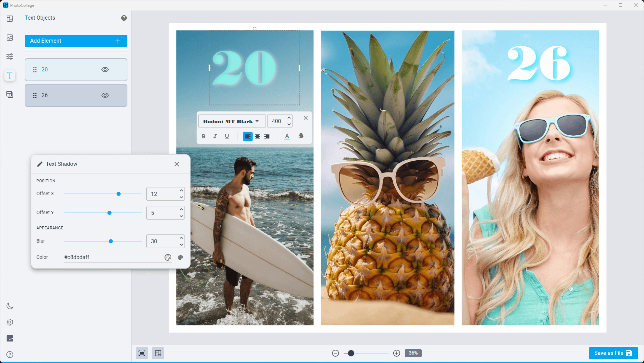Open the text shadow fill icon
Viewport: 644px width, 363px height.
click(300, 136)
